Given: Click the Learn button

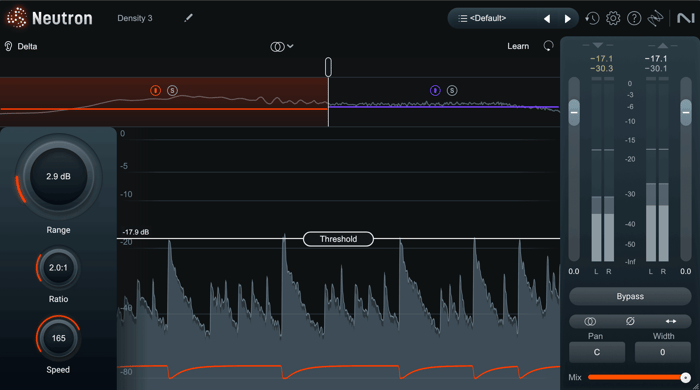Looking at the screenshot, I should click(518, 46).
